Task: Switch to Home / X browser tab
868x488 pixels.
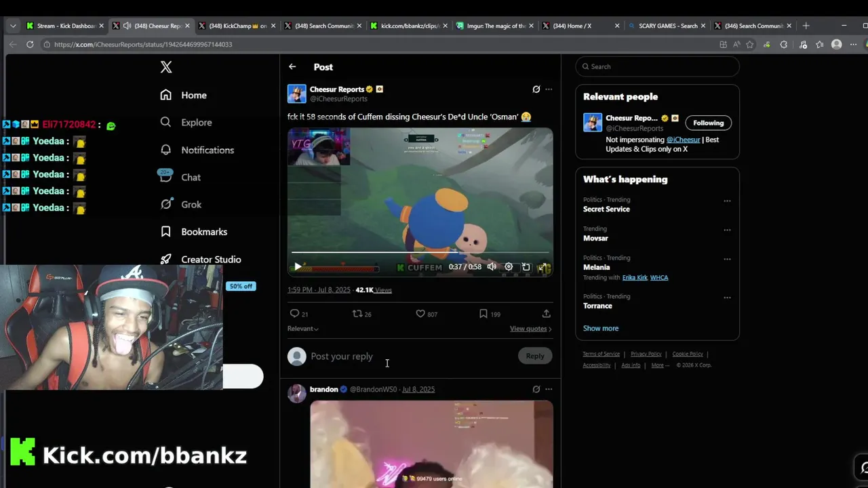Action: click(580, 26)
